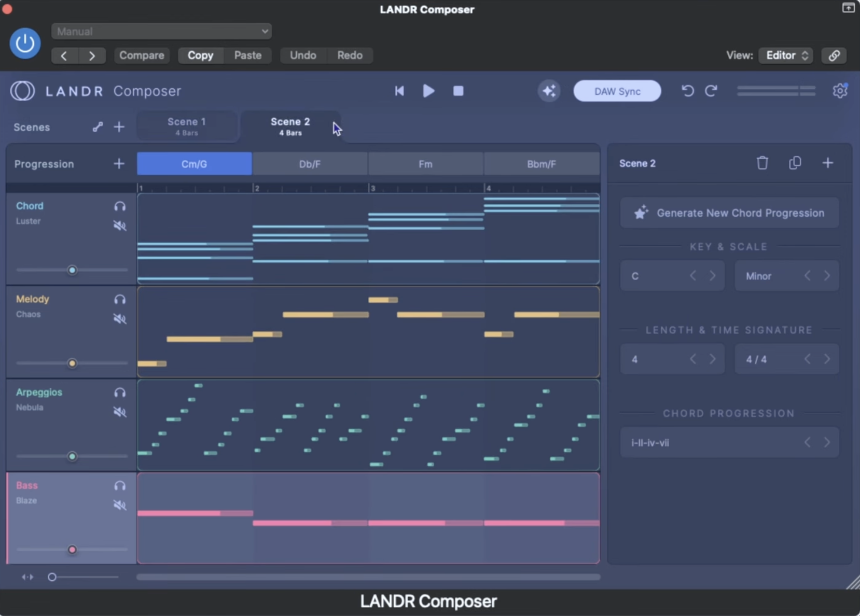
Task: Adjust the Chord track volume slider
Action: coord(72,270)
